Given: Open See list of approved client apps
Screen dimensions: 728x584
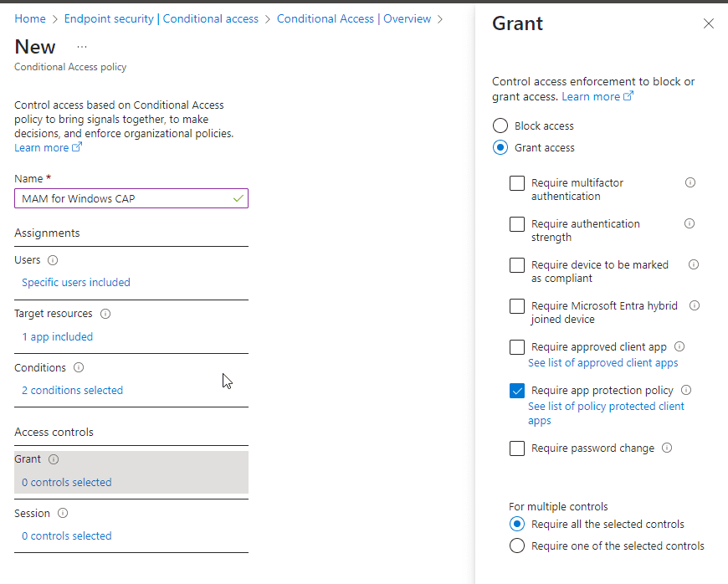Looking at the screenshot, I should coord(602,363).
